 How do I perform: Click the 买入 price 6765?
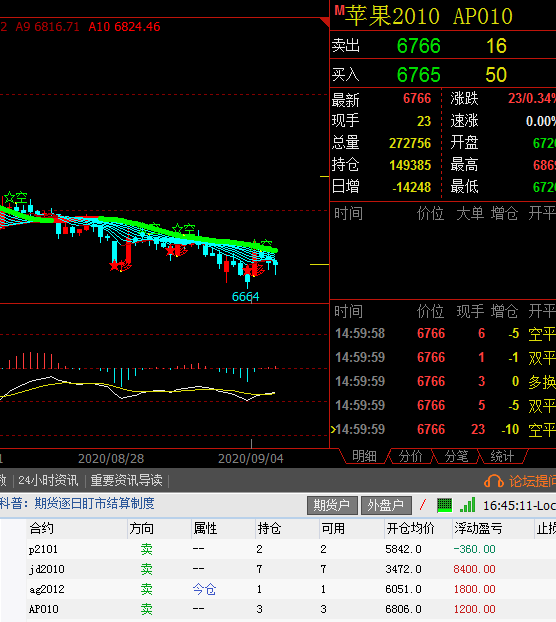419,75
